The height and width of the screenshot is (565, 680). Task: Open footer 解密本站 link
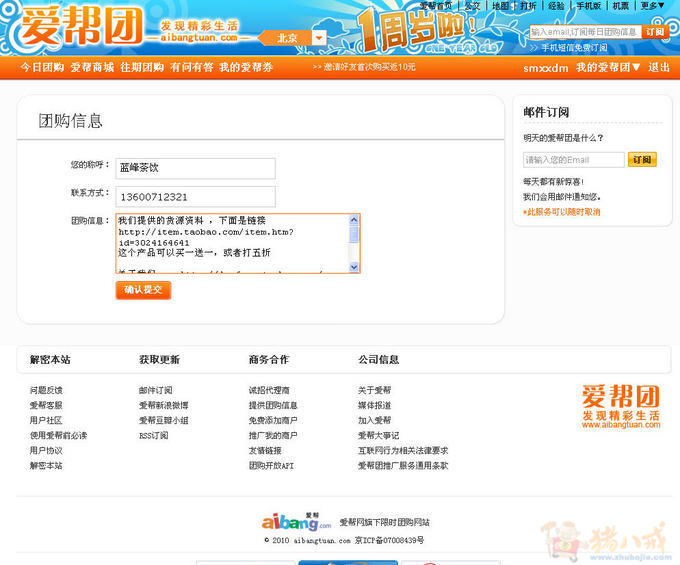coord(46,466)
